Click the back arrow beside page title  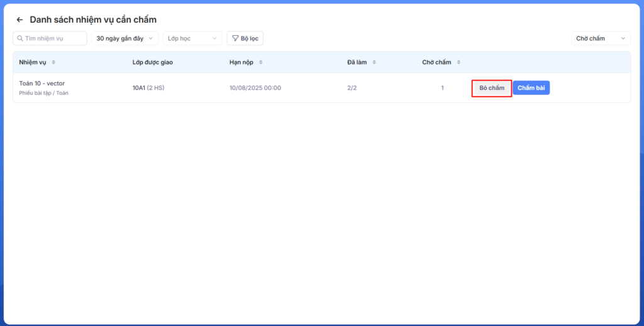(x=19, y=20)
